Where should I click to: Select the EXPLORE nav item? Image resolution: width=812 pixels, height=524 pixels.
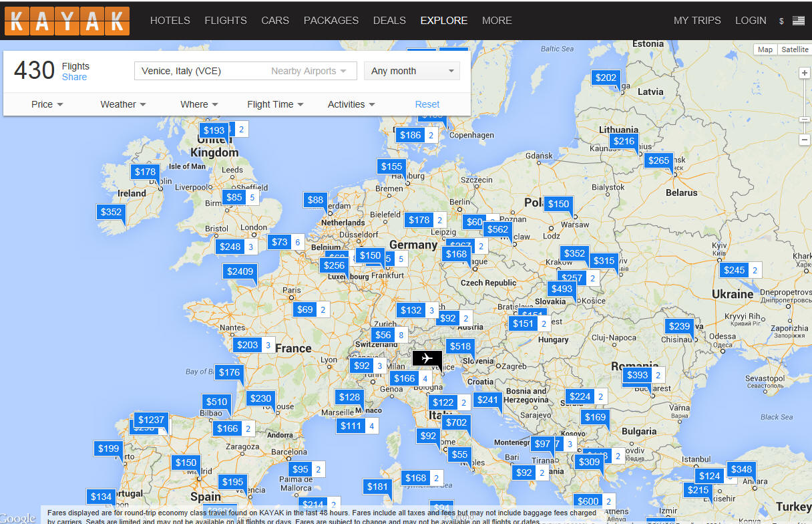[x=444, y=21]
